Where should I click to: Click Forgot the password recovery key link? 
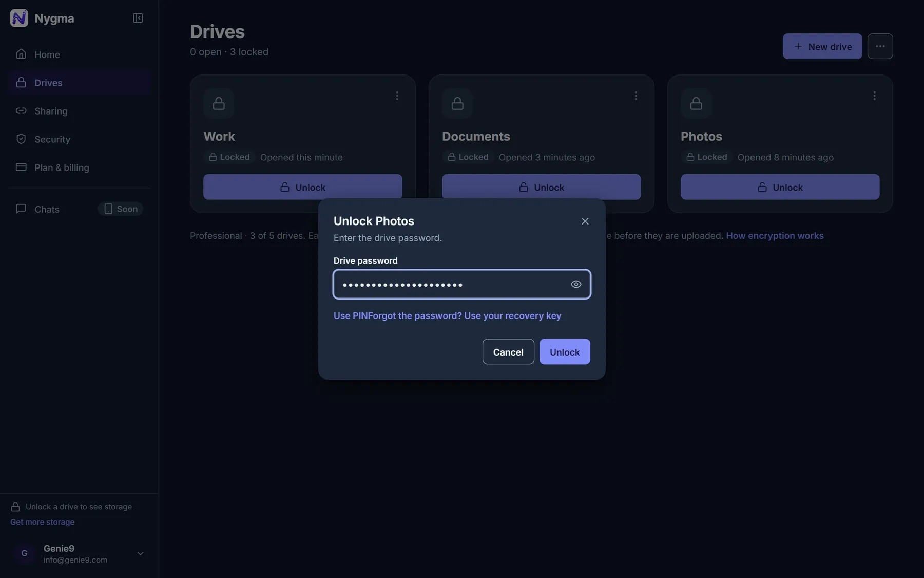pos(464,316)
